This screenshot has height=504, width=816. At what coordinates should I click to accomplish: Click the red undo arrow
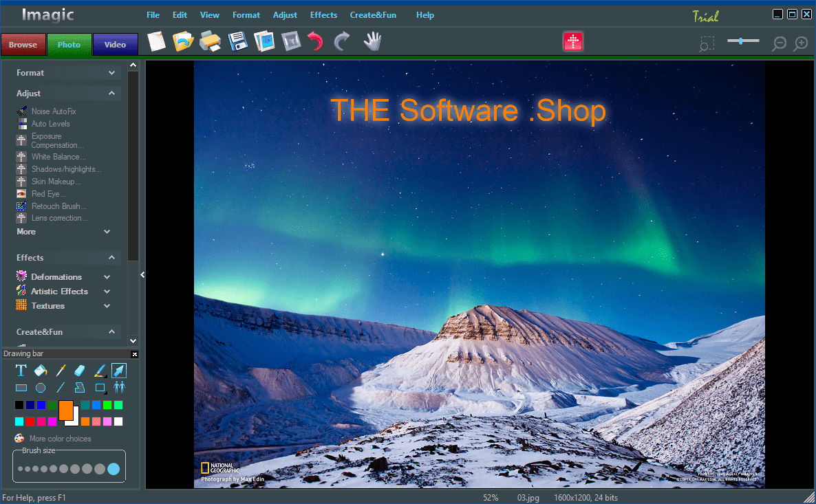pyautogui.click(x=315, y=42)
